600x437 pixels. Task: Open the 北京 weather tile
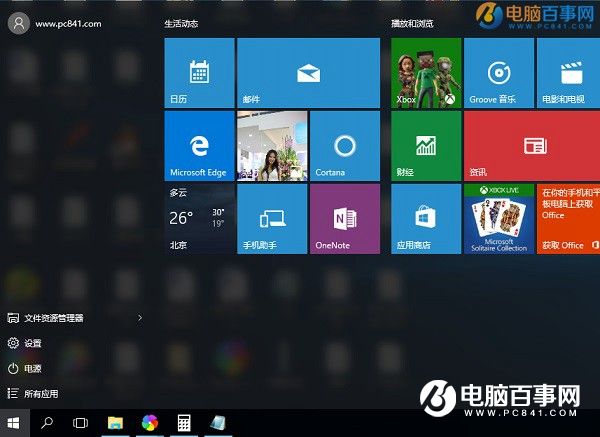[199, 218]
